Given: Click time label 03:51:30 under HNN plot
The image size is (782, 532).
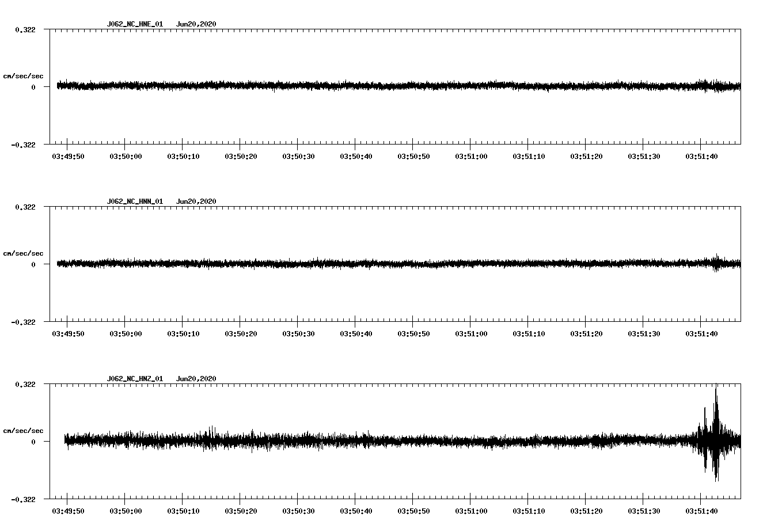Looking at the screenshot, I should tap(644, 334).
